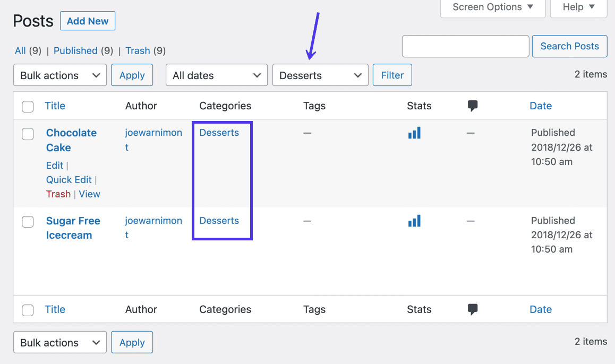
Task: Switch to the Trash posts view
Action: (138, 51)
